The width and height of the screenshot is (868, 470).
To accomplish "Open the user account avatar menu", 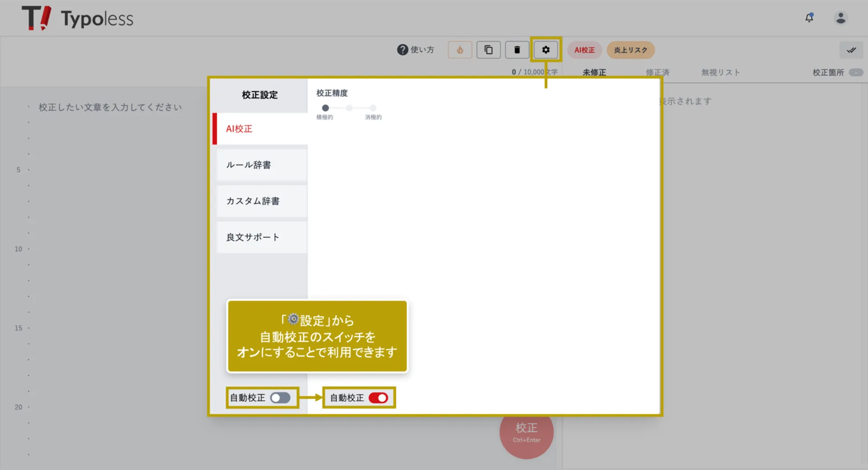I will pos(840,18).
